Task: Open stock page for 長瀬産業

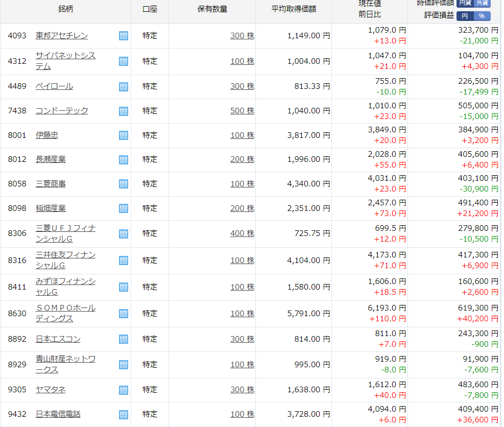Action: tap(51, 159)
